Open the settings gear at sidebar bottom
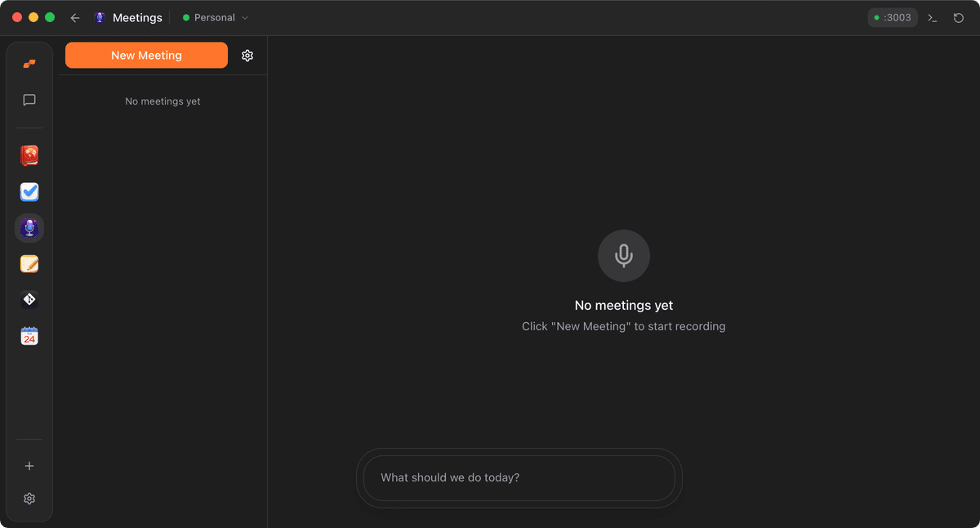The width and height of the screenshot is (980, 528). coord(29,498)
